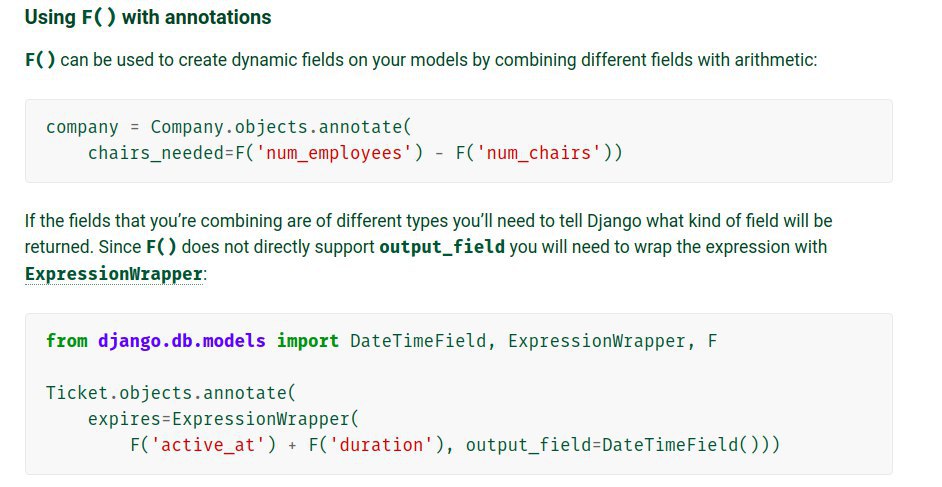Click the word "company" in the first code block
This screenshot has height=487, width=942.
pyautogui.click(x=82, y=127)
